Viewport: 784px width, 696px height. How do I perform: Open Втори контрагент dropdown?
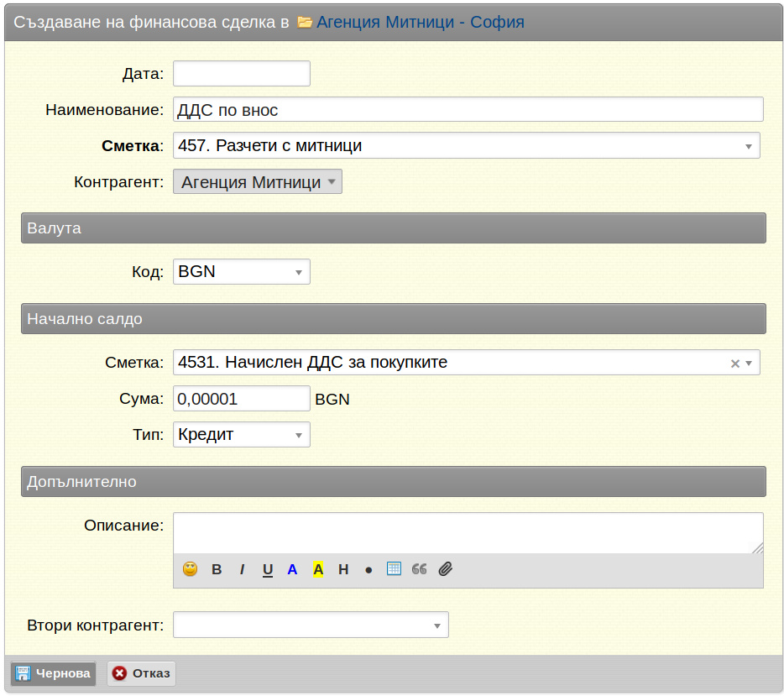point(311,625)
